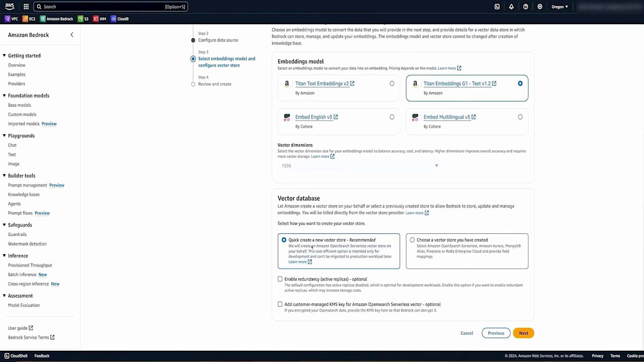Click into the top Search field
Viewport: 644px width, 362px height.
(111, 7)
